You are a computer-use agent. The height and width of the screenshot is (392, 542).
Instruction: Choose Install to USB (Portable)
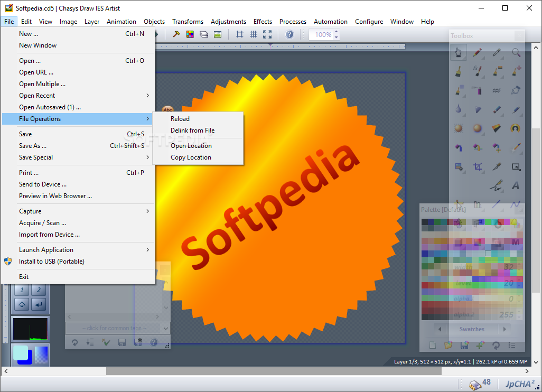pos(78,262)
